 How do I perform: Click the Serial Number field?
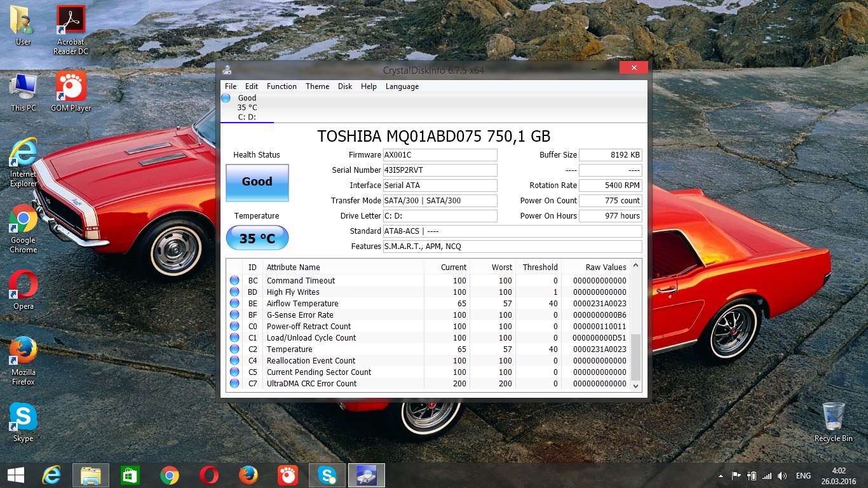click(440, 170)
